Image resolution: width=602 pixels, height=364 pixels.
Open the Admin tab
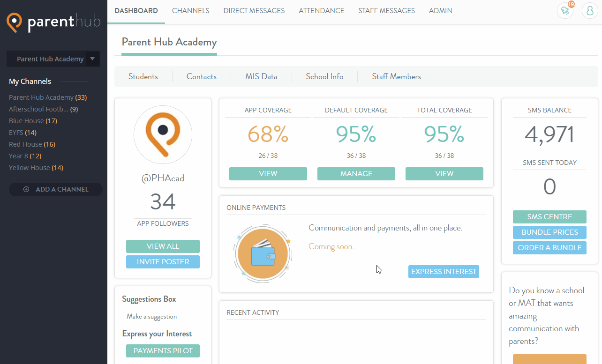(x=441, y=10)
